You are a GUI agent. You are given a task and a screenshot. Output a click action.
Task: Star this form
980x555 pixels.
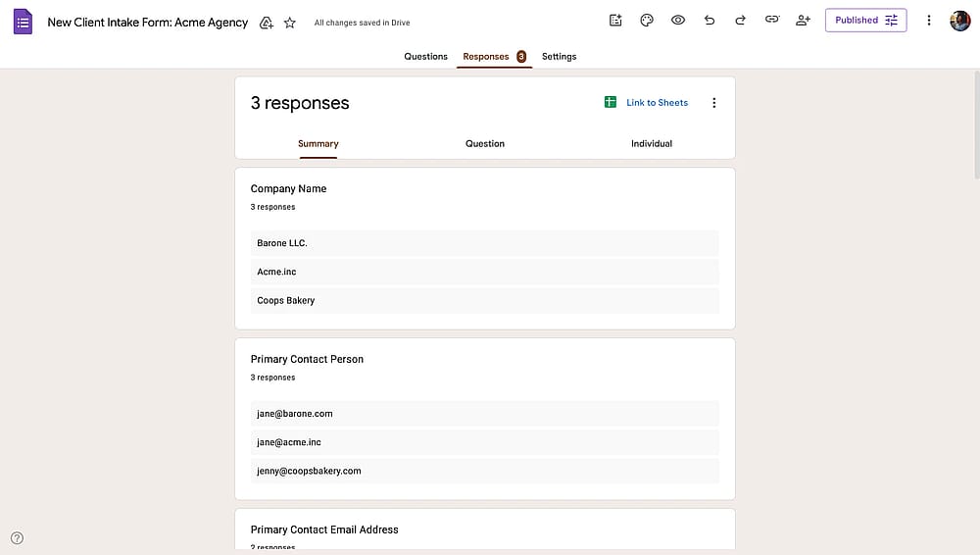click(x=289, y=24)
